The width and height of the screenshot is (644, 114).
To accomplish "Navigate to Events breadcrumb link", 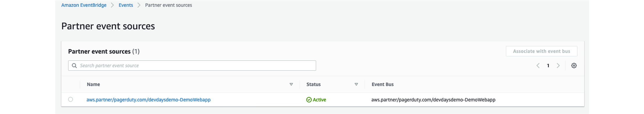I will 126,5.
